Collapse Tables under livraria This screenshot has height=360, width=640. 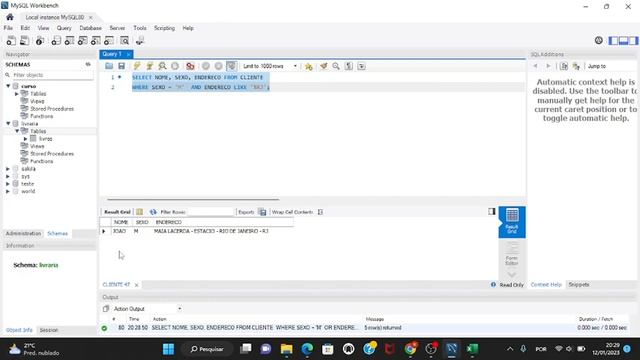[17, 131]
